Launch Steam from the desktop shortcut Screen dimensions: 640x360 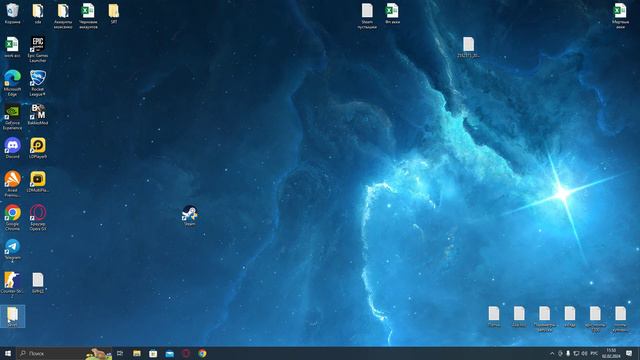(190, 215)
